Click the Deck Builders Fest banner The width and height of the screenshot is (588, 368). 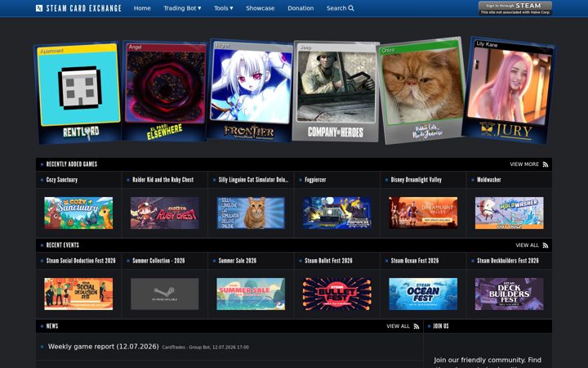point(510,294)
